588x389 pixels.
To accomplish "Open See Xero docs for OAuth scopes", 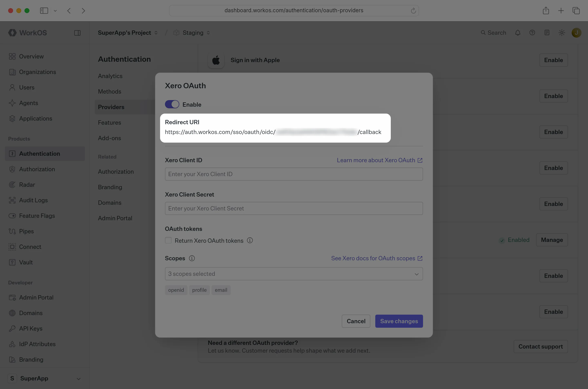I will point(377,258).
